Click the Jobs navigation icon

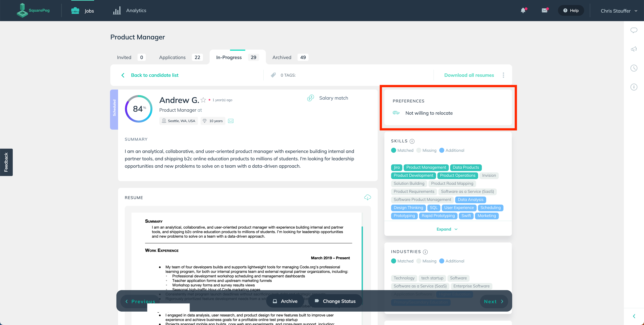[x=75, y=10]
